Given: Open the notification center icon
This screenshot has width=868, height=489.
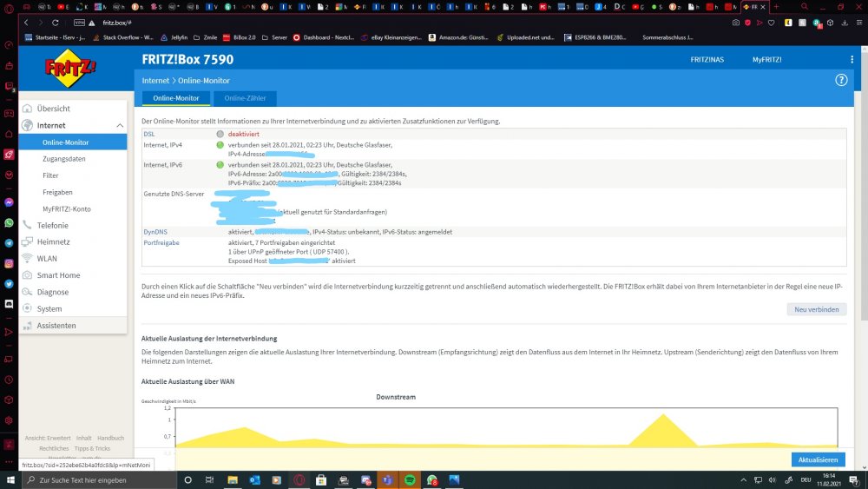Looking at the screenshot, I should coord(854,479).
